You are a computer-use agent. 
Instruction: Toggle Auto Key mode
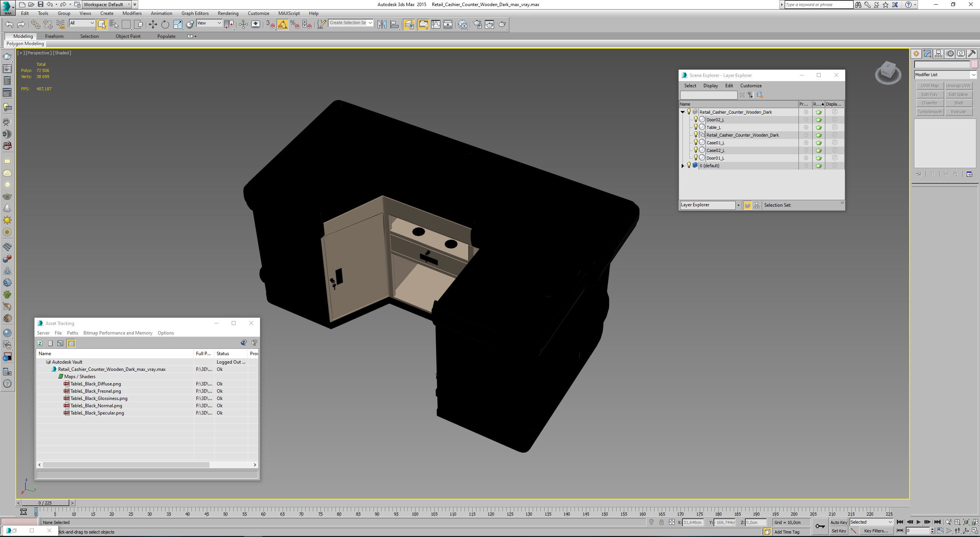pyautogui.click(x=838, y=522)
